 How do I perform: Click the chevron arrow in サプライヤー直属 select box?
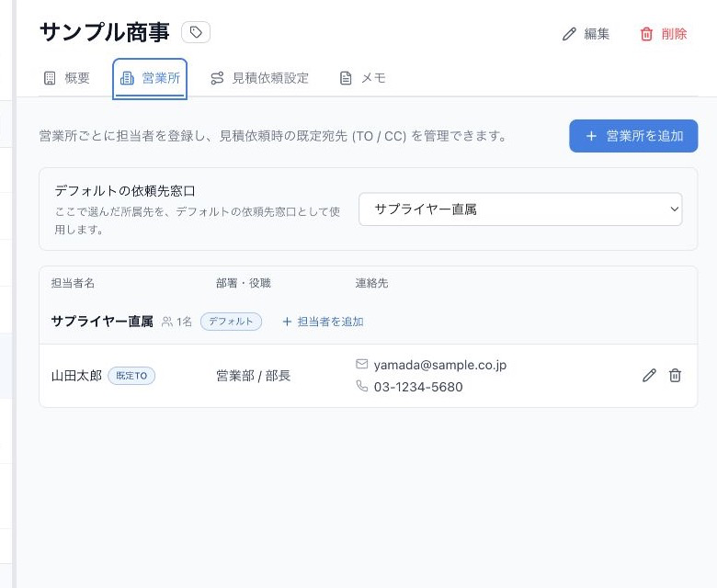674,209
